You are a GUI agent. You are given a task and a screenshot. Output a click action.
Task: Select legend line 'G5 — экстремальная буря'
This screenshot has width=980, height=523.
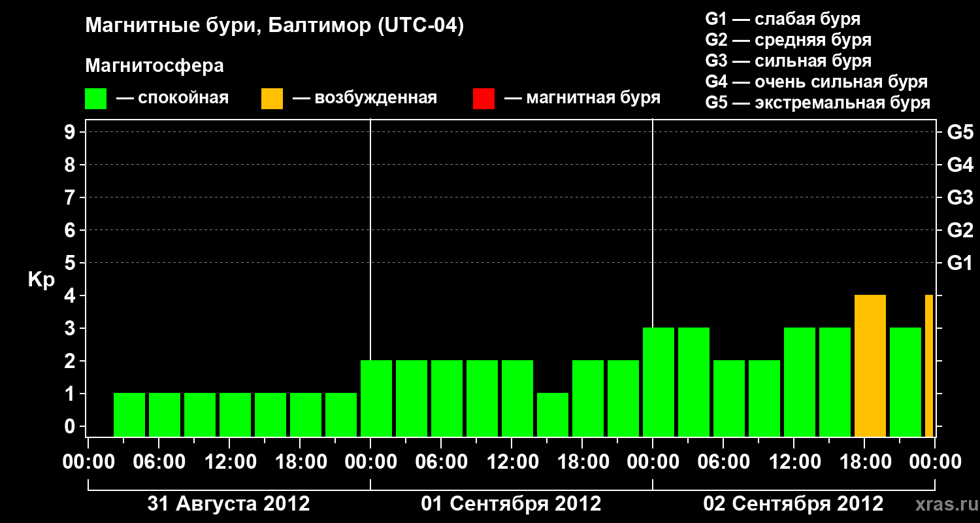(x=817, y=103)
